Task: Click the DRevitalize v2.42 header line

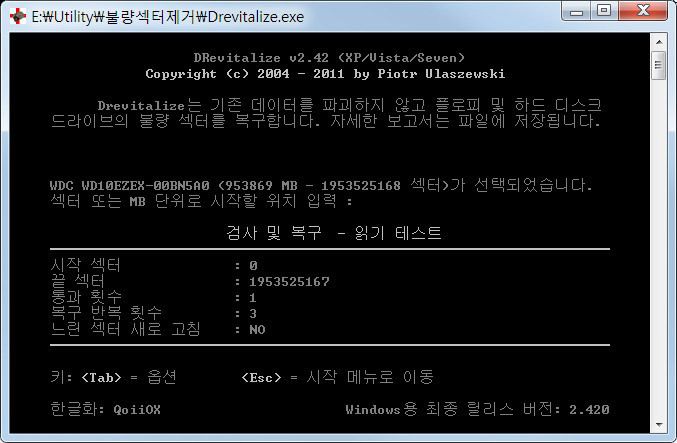Action: click(x=329, y=58)
